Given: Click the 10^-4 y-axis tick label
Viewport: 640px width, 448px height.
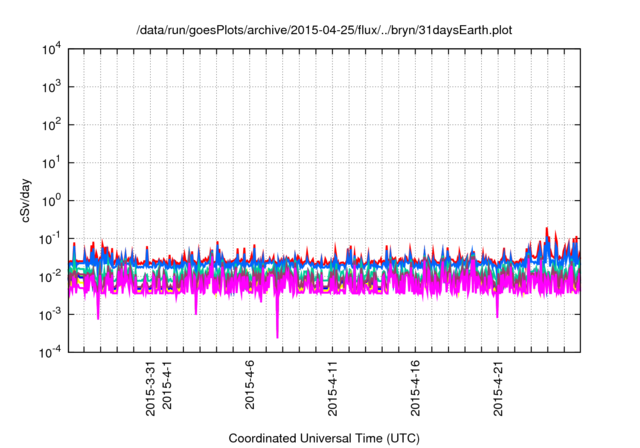Looking at the screenshot, I should [50, 351].
